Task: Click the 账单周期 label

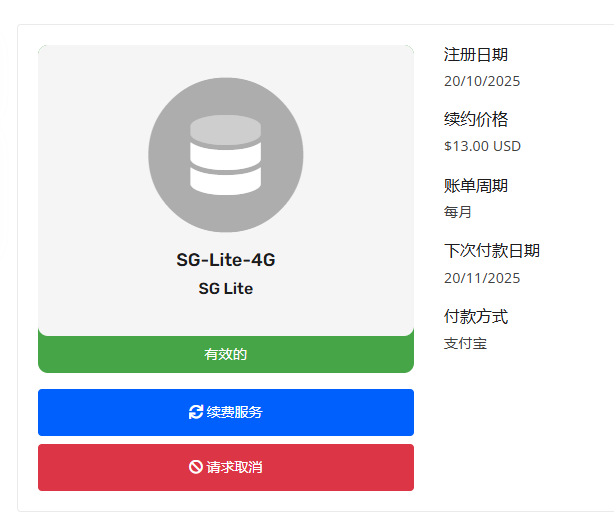Action: coord(476,185)
